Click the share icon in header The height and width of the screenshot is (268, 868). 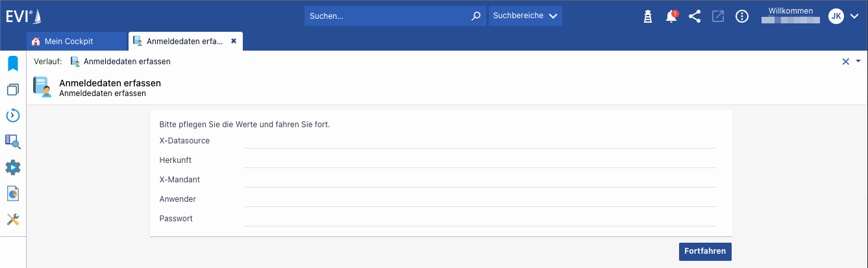[x=695, y=16]
